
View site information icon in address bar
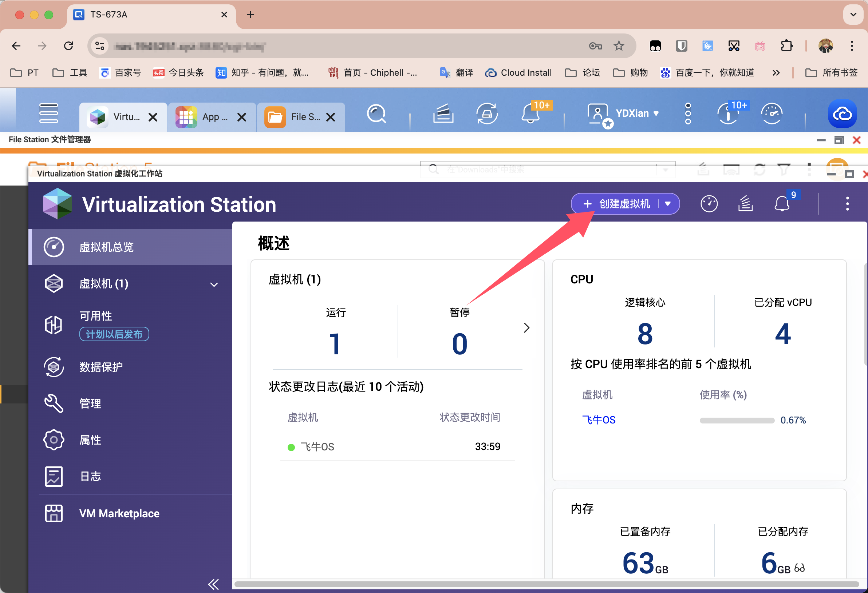100,46
